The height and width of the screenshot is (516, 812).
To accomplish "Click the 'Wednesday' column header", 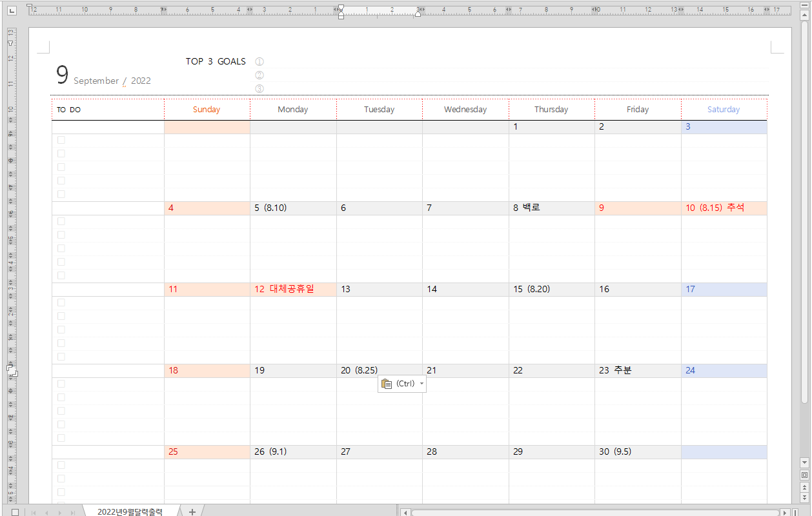I will point(465,110).
